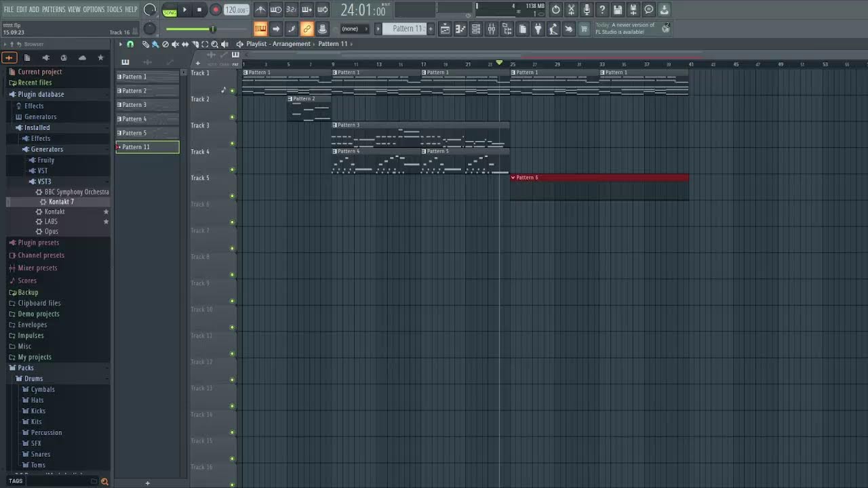Mute Track 3 with its green LED
Viewport: 868px width, 488px height.
232,144
